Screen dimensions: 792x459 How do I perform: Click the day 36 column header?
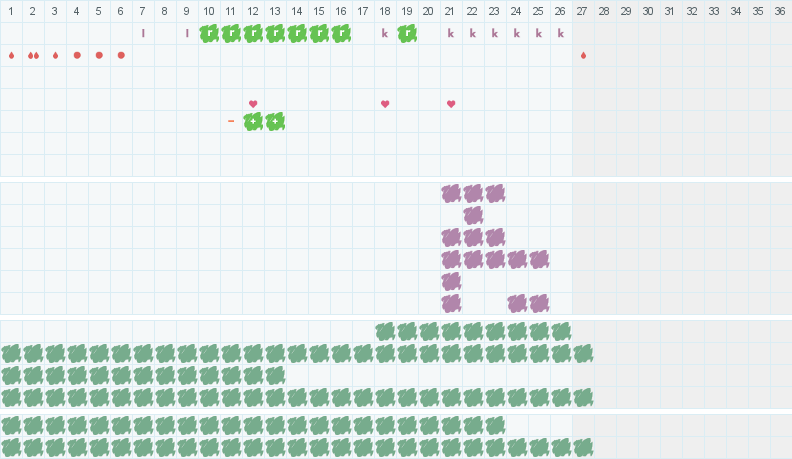[x=780, y=11]
